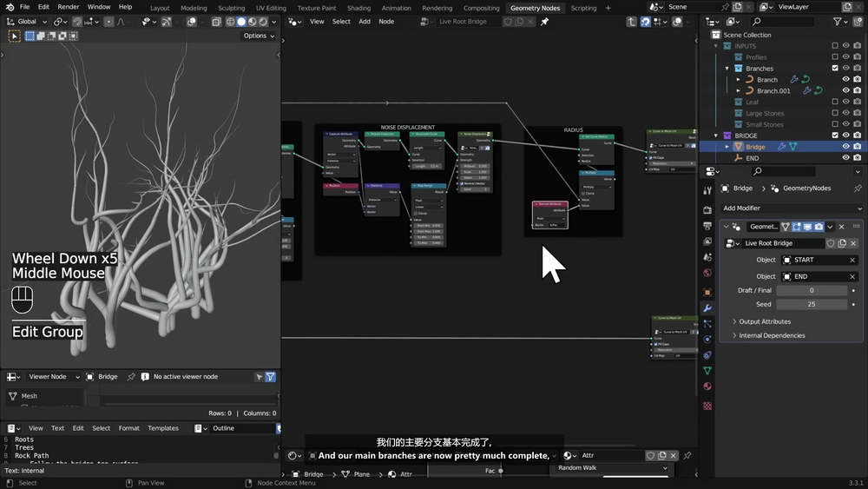Select solid viewport shading mode

pyautogui.click(x=241, y=22)
